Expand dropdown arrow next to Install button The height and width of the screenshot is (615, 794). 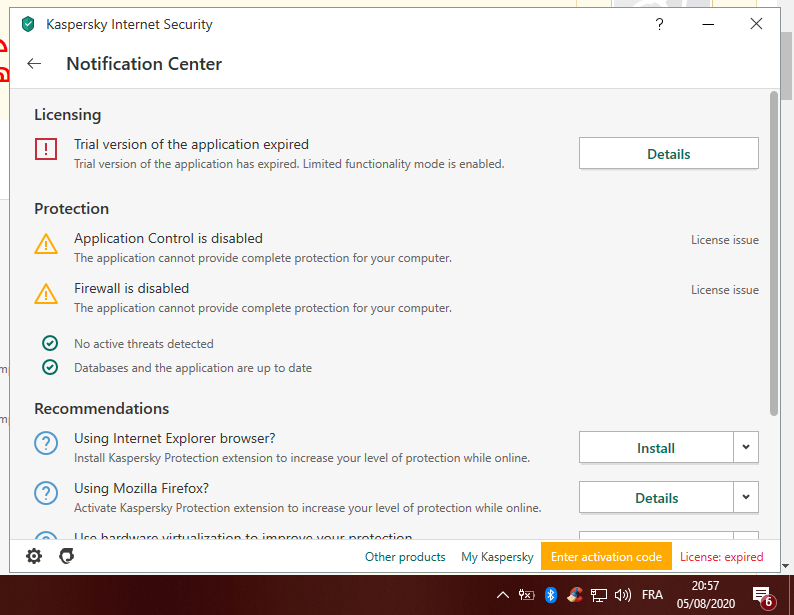point(746,447)
